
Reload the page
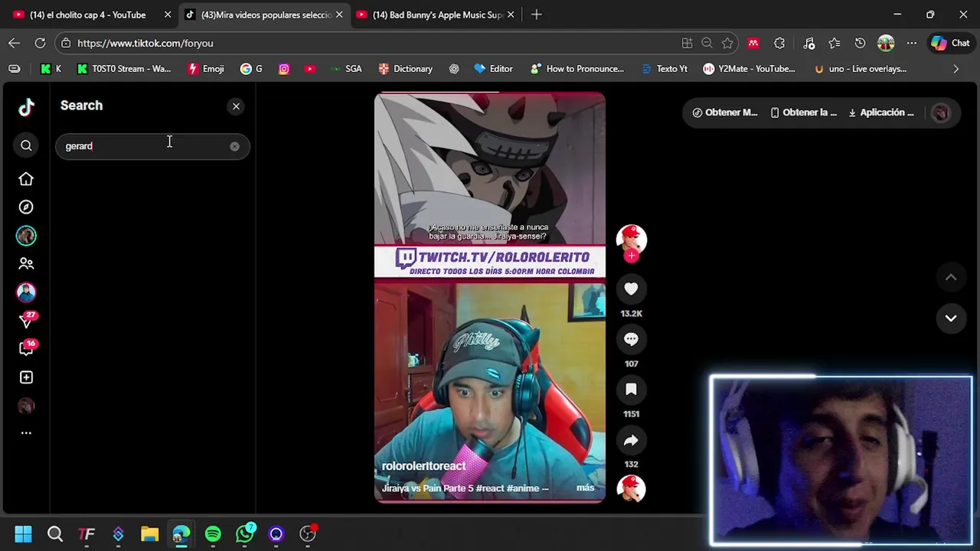[x=40, y=43]
